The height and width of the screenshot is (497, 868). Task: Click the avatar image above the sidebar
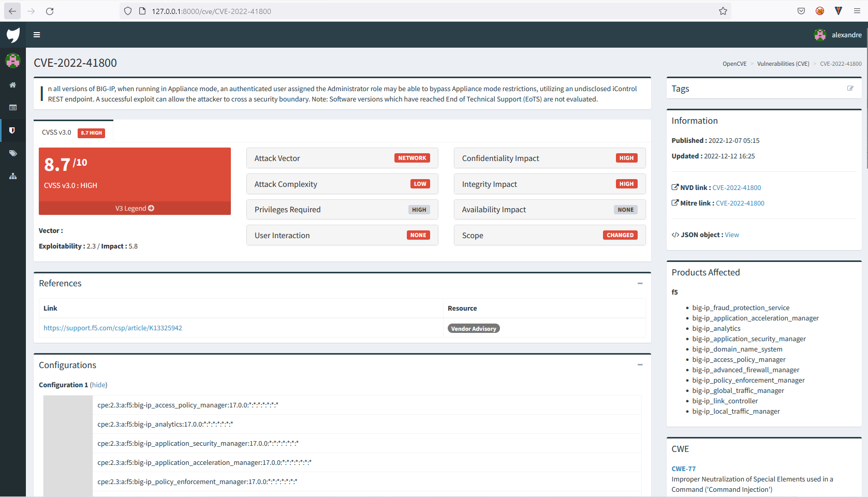(x=12, y=60)
